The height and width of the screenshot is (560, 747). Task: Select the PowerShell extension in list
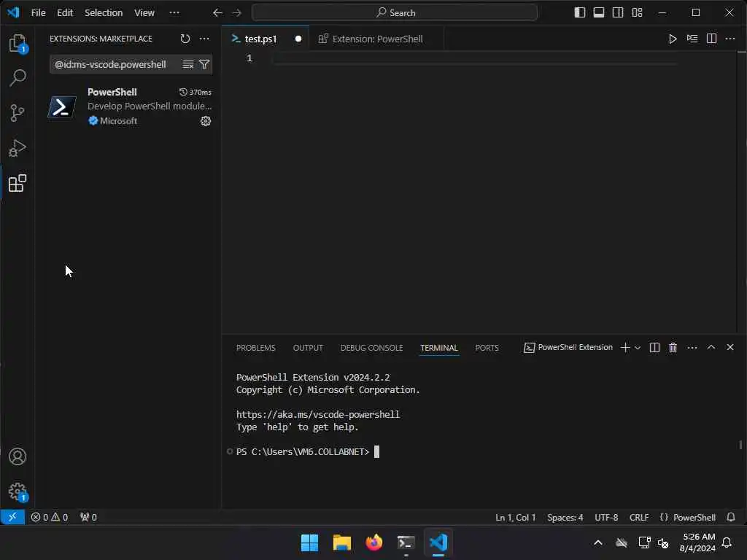pos(130,106)
